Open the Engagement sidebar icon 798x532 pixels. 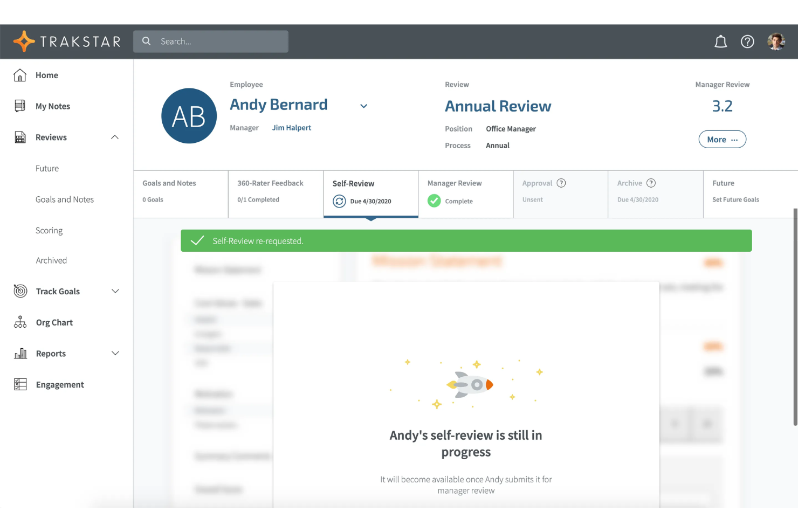(x=19, y=384)
